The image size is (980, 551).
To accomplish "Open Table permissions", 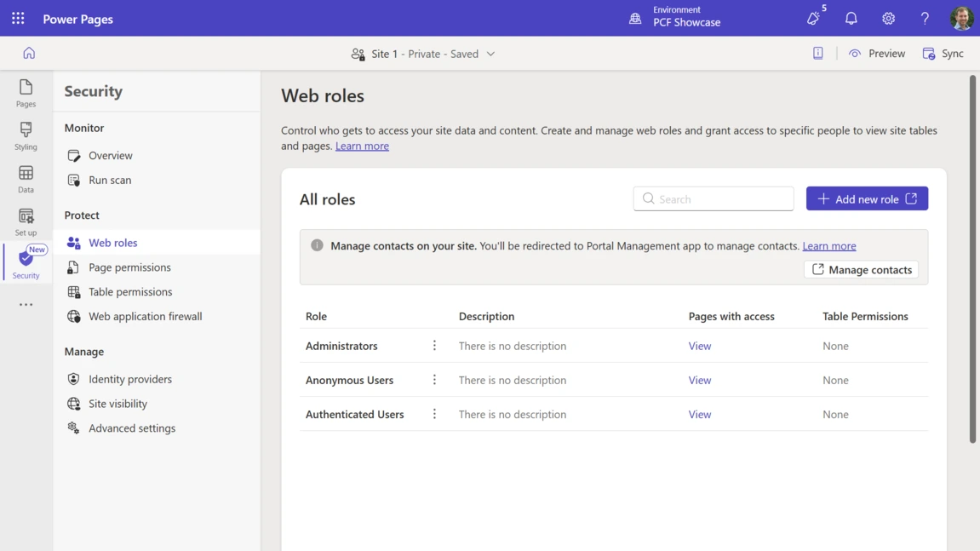I will click(157, 291).
